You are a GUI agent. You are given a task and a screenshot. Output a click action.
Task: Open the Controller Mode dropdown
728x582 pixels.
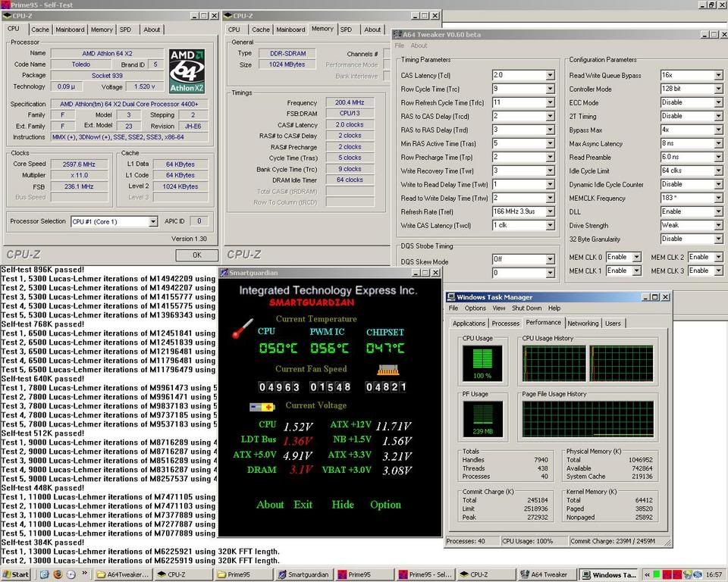click(718, 89)
